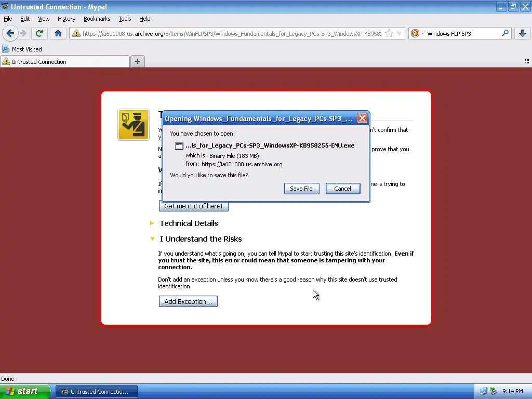Open the Bookmarks menu
This screenshot has height=399, width=532.
[x=97, y=19]
